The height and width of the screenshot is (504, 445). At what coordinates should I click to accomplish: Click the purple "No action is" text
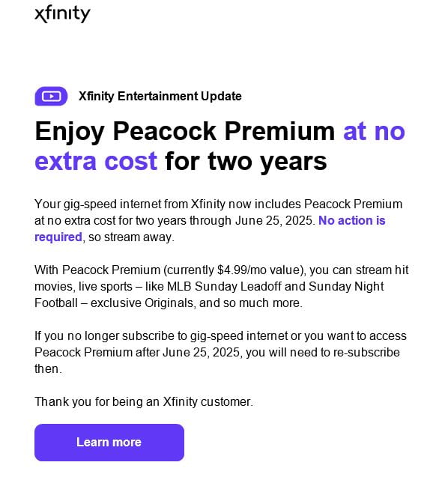point(352,220)
